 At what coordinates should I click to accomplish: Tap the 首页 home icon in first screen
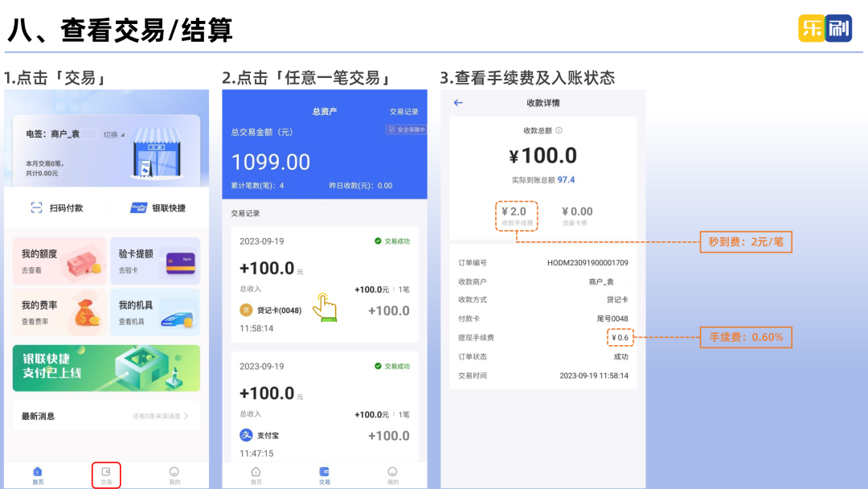tap(38, 472)
